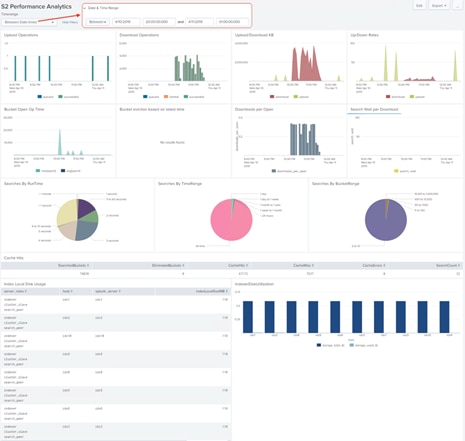Screen dimensions: 465x441
Task: Sort by EliminatedBuckets column header
Action: point(168,265)
